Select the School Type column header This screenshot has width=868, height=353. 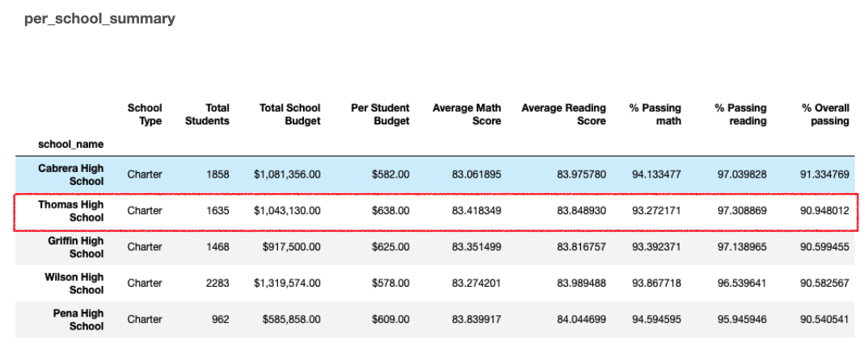pos(145,115)
